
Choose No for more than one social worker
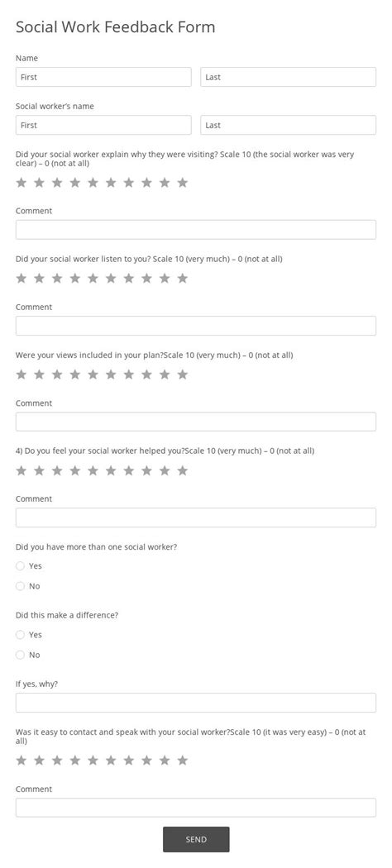(x=21, y=585)
